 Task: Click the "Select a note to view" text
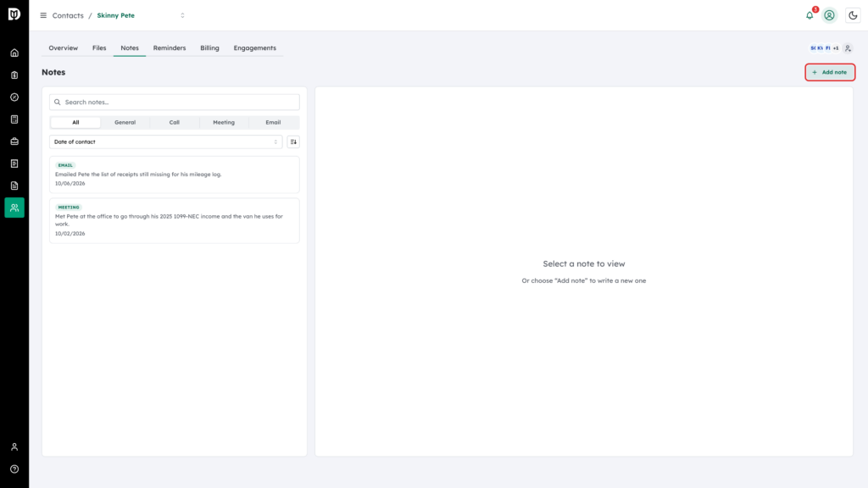click(584, 264)
